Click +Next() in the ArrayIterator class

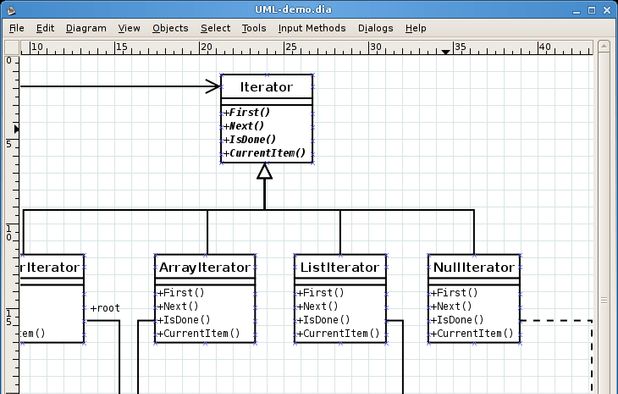point(178,306)
